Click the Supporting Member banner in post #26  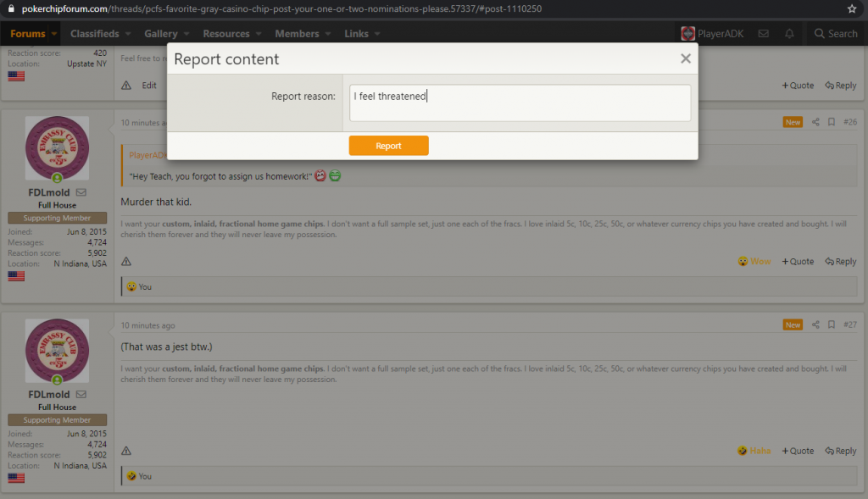[x=57, y=218]
